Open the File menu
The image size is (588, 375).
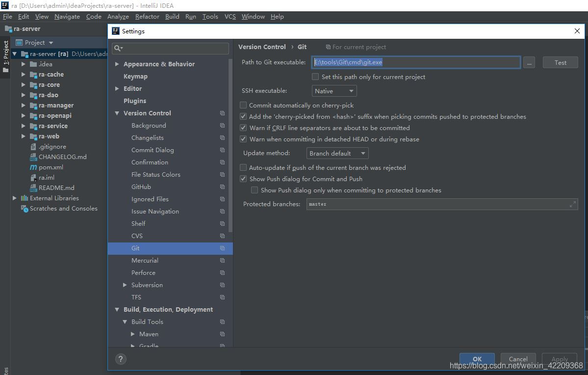7,17
